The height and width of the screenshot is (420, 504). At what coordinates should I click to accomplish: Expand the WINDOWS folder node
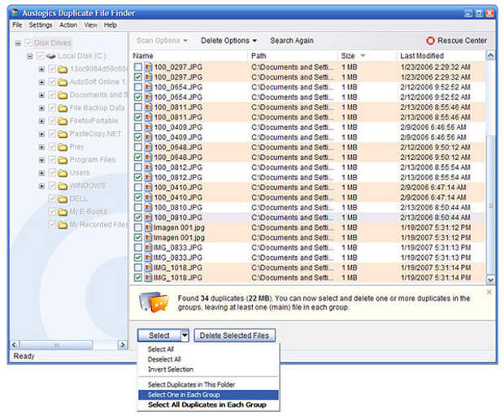tap(41, 186)
